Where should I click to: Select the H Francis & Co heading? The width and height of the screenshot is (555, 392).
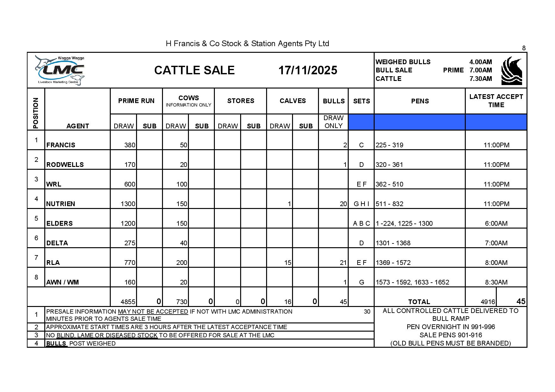coord(247,44)
